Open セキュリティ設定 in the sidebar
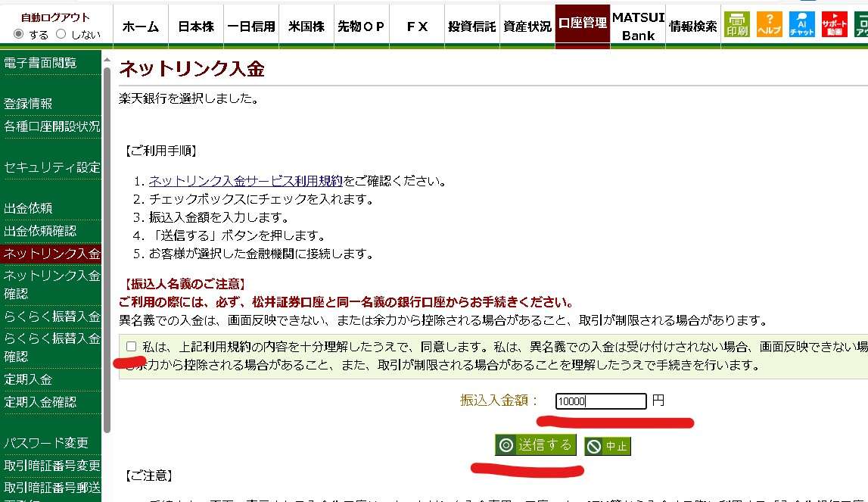Screen dimensions: 868x502 click(51, 167)
